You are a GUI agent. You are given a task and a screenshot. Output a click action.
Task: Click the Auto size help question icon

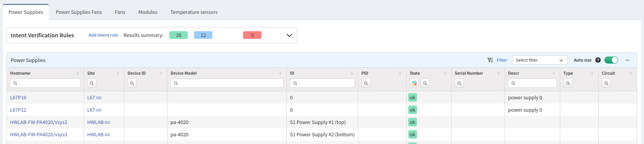(x=598, y=60)
